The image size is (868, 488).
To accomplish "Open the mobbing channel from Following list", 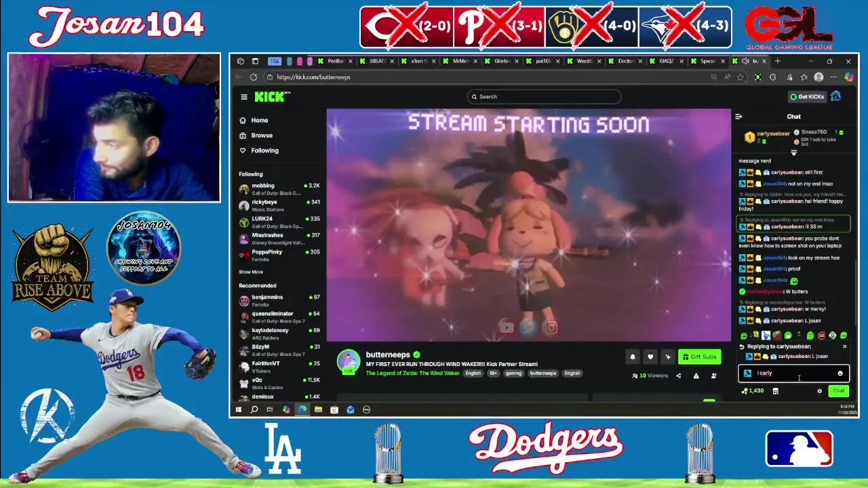I will click(279, 188).
